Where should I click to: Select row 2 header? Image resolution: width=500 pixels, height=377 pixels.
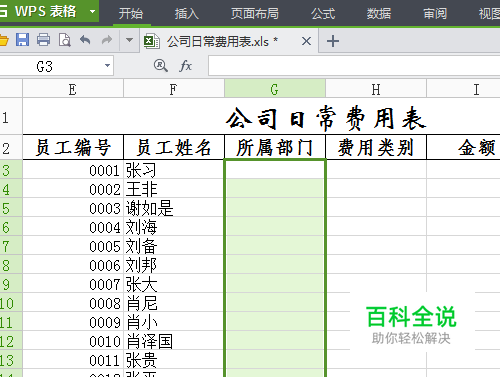coord(11,148)
